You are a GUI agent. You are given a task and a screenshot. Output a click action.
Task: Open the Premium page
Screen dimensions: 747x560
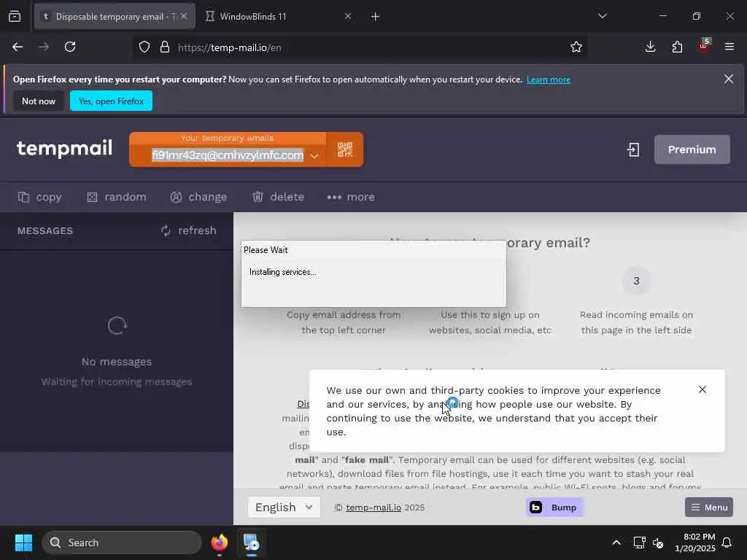pyautogui.click(x=692, y=149)
